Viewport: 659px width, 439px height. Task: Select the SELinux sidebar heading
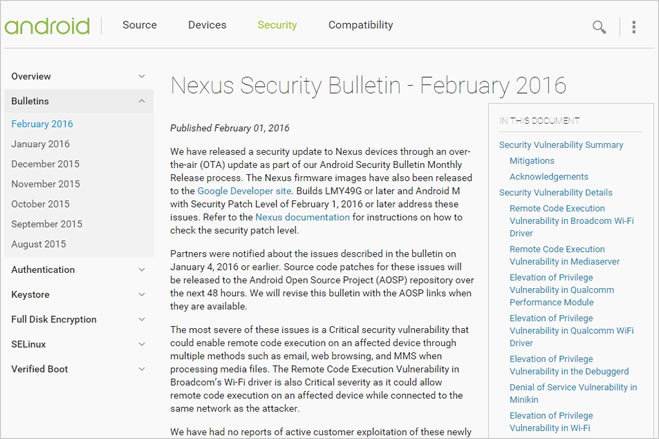29,344
